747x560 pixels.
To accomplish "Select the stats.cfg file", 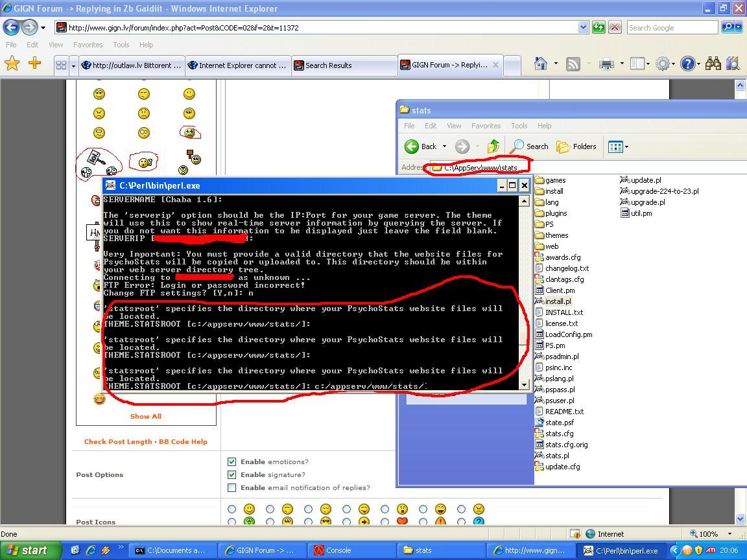I will tap(554, 434).
